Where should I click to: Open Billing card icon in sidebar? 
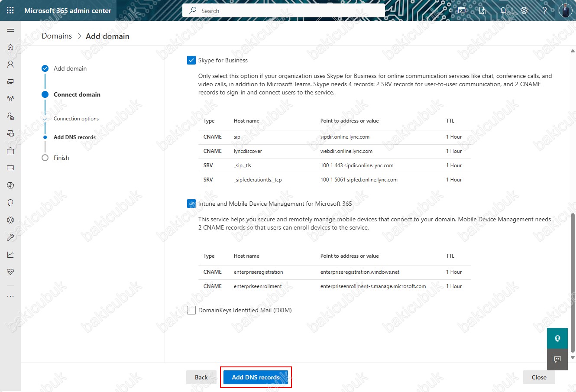point(10,168)
